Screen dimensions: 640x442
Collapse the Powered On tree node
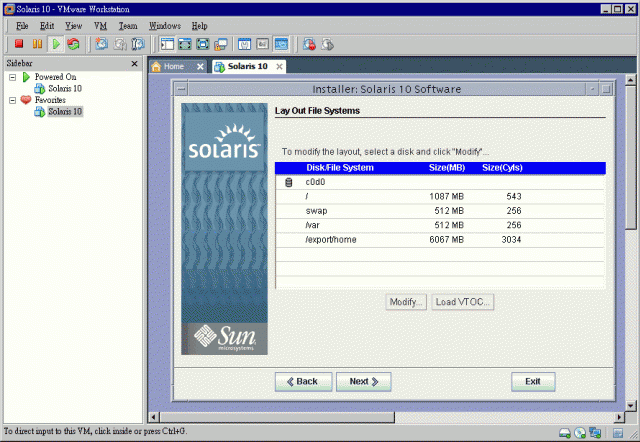[13, 77]
